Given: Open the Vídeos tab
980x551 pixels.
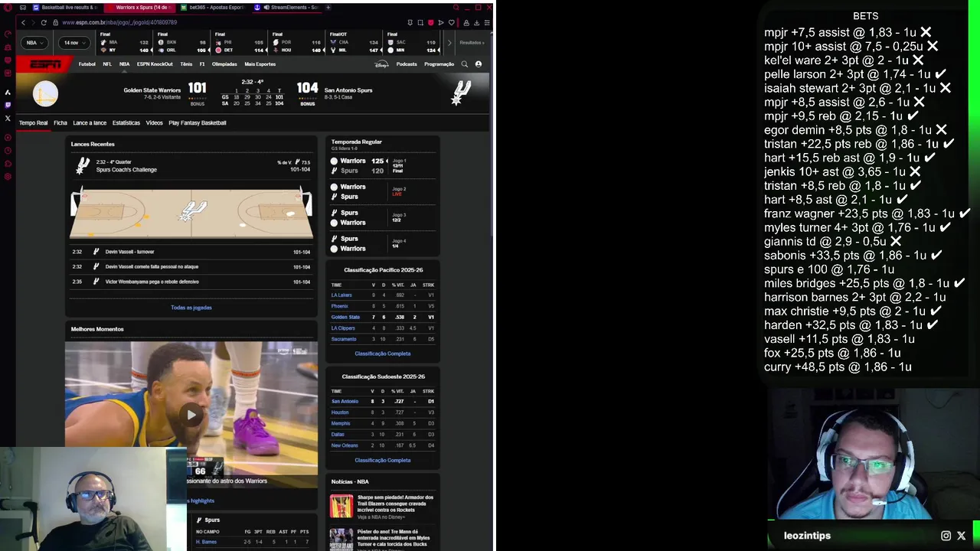Looking at the screenshot, I should [155, 122].
